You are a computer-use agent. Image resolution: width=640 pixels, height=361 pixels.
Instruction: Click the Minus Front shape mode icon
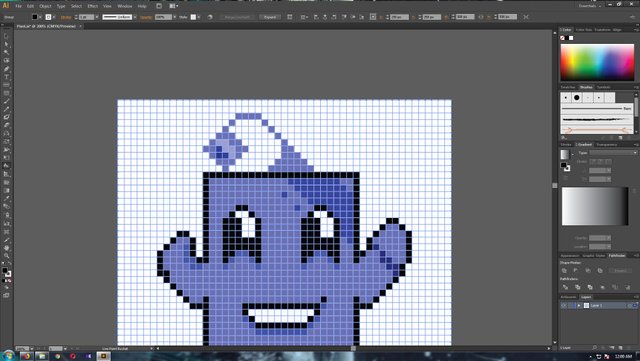576,270
